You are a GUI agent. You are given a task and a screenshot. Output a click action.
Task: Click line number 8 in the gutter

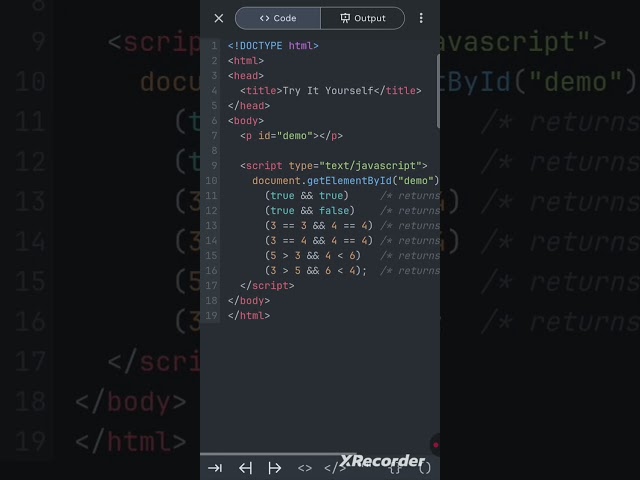click(214, 151)
